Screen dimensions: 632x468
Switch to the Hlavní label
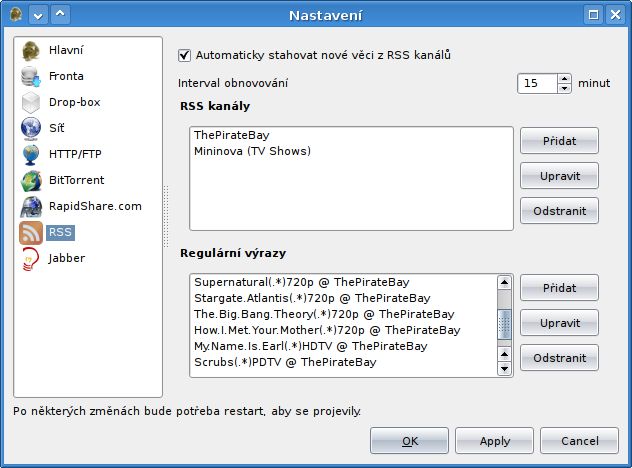66,50
